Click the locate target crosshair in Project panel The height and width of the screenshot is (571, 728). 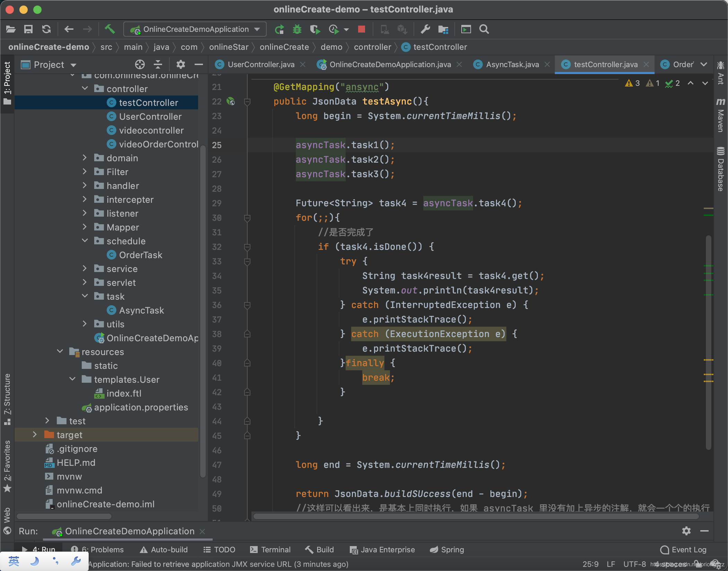[140, 65]
